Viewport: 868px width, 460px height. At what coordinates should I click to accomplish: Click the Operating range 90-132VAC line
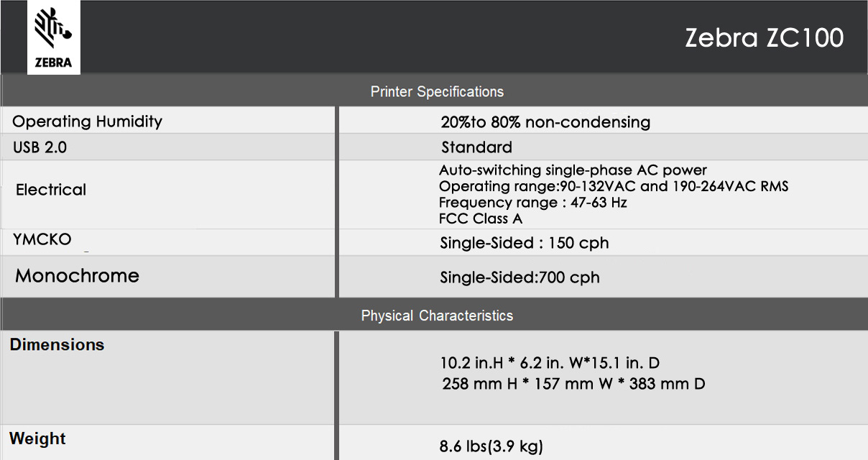click(614, 187)
